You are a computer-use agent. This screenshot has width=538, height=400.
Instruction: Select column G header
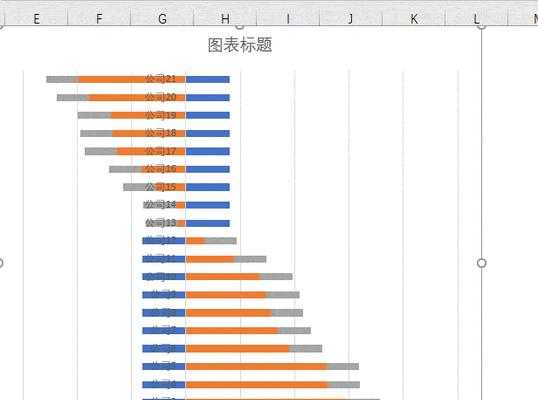(x=162, y=19)
